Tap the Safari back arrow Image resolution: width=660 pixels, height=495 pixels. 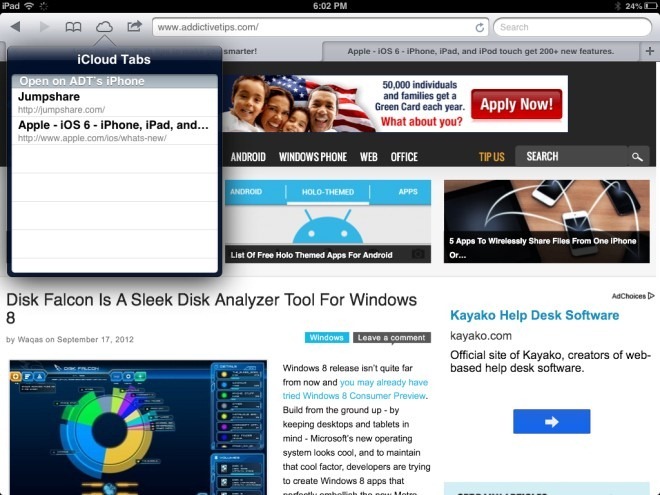(16, 27)
